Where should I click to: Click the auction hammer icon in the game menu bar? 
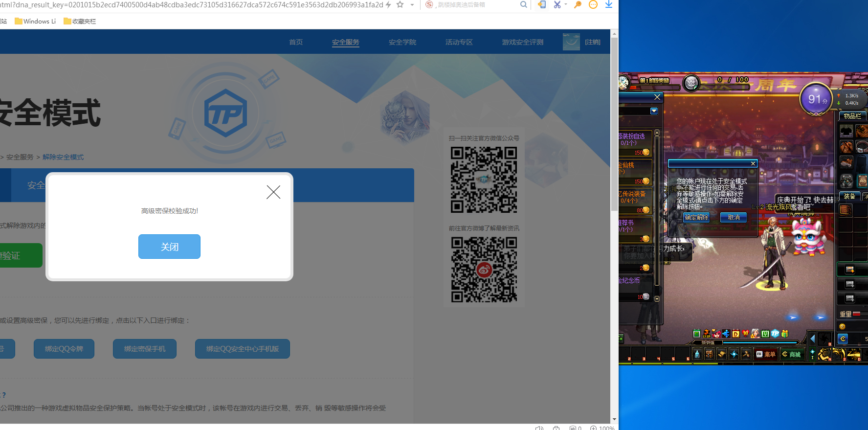click(x=746, y=354)
